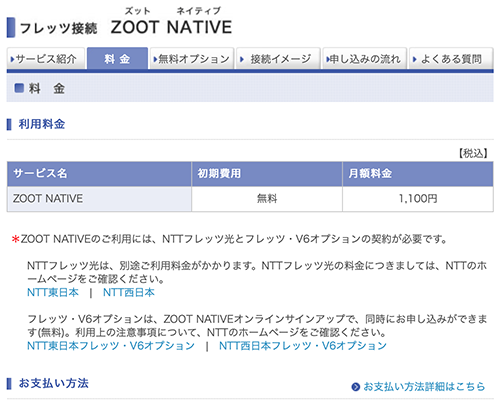Click the arrow icon on 接続イメージ tab
Viewport: 500px width, 414px height.
242,59
